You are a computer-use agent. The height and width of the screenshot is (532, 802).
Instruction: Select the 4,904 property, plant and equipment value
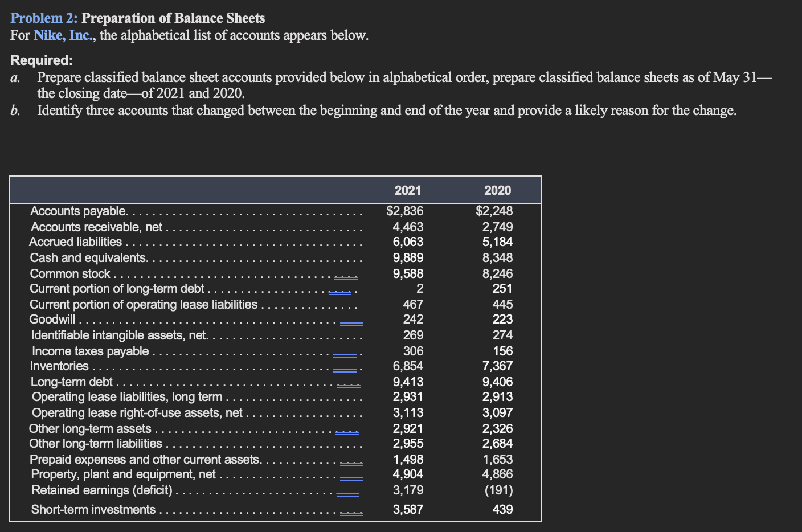click(x=408, y=474)
